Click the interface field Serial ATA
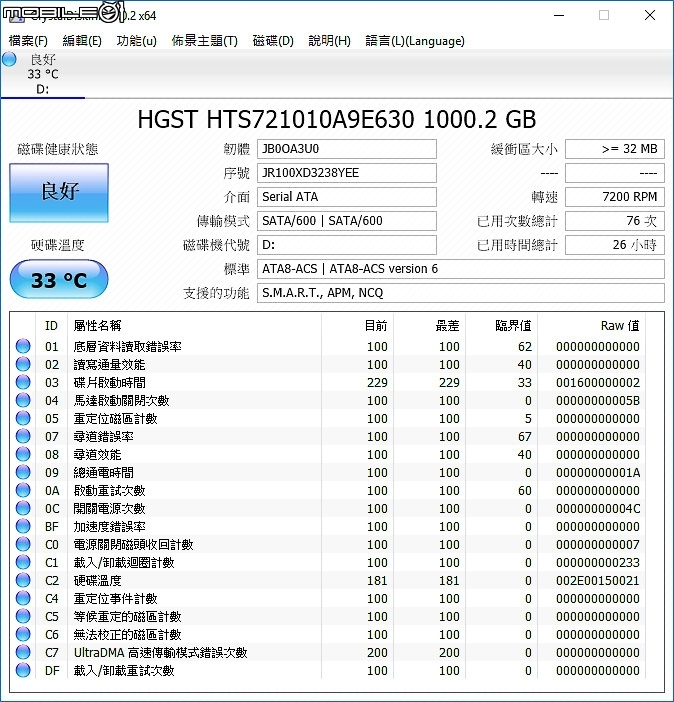 click(347, 197)
